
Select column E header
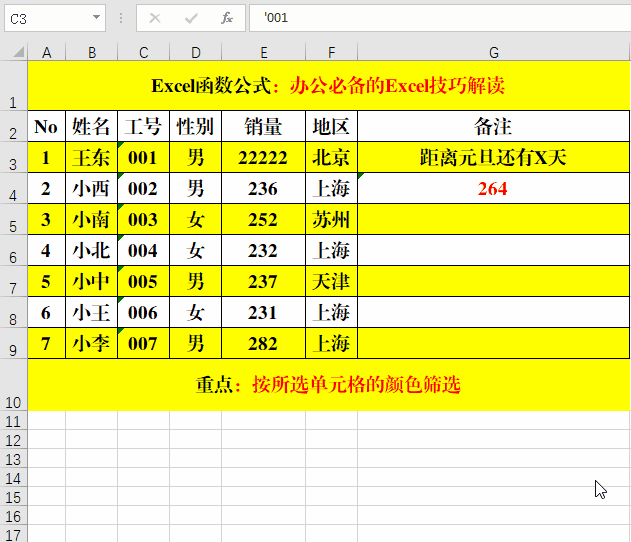click(264, 52)
